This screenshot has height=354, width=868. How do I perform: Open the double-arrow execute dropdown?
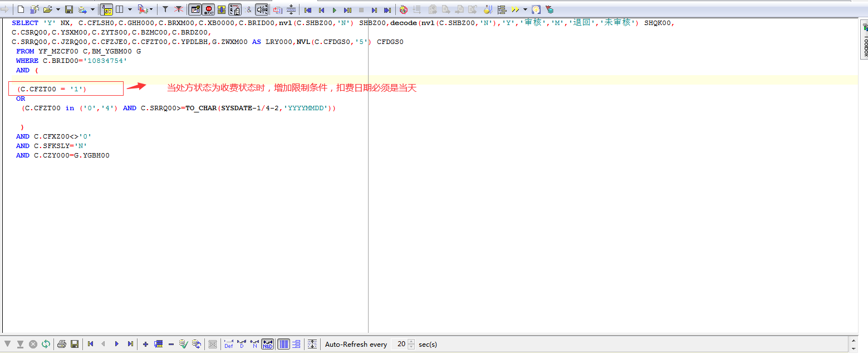[525, 9]
